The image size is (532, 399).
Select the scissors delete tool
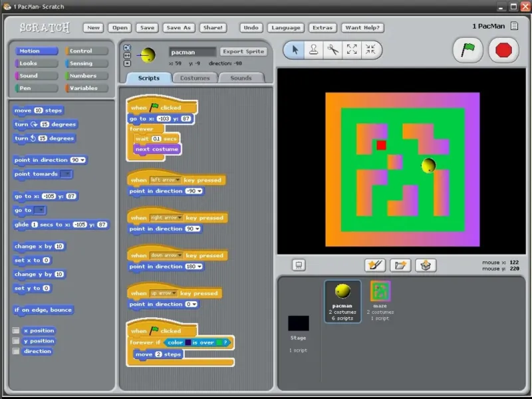click(x=332, y=51)
